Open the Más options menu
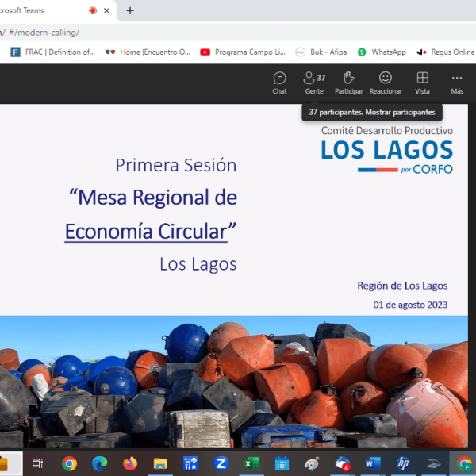The height and width of the screenshot is (476, 476). pos(457,83)
